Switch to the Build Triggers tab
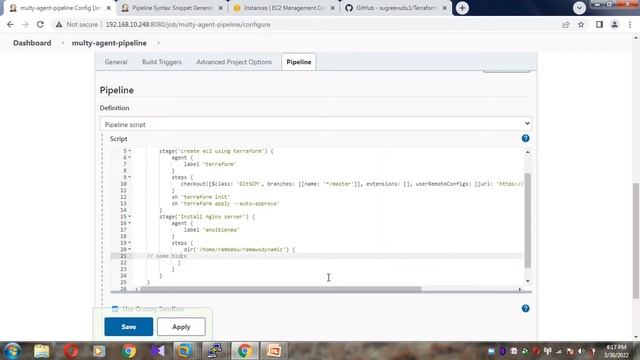 (162, 62)
